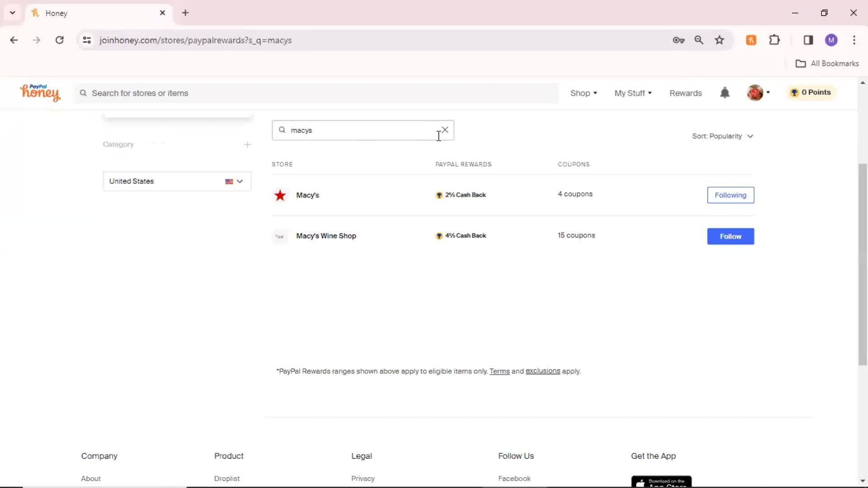Click the Droplist footer link
The width and height of the screenshot is (868, 488).
click(227, 479)
